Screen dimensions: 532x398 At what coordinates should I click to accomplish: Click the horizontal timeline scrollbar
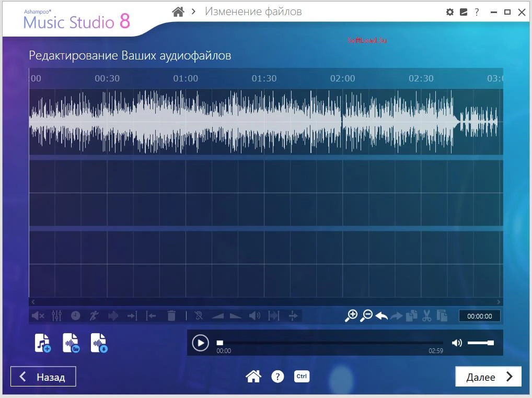pyautogui.click(x=265, y=302)
